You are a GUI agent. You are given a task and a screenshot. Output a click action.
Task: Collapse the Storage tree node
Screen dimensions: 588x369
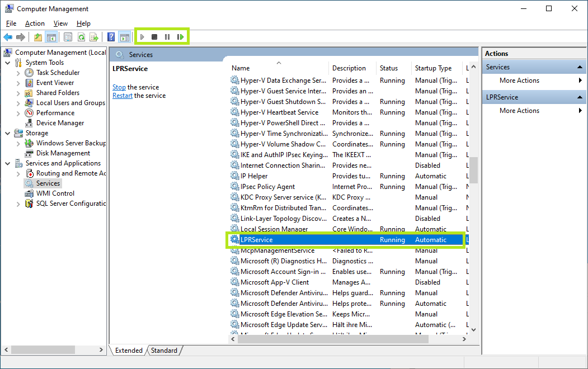[8, 133]
